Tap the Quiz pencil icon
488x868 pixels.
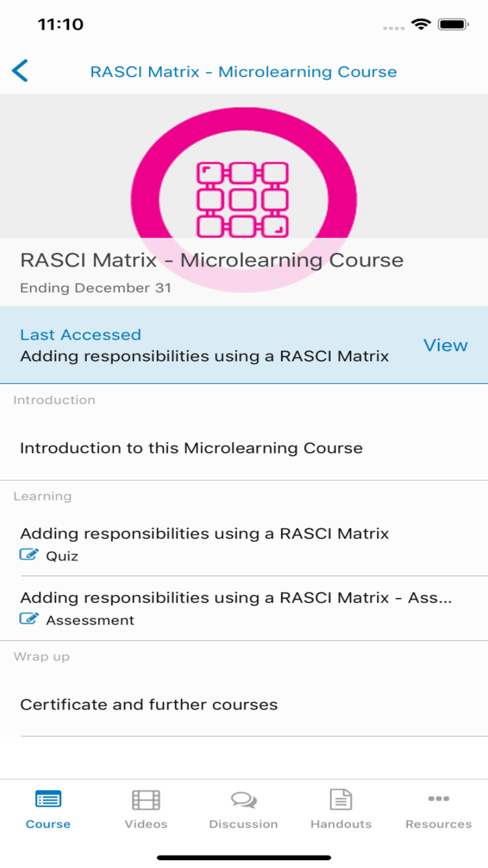[29, 555]
